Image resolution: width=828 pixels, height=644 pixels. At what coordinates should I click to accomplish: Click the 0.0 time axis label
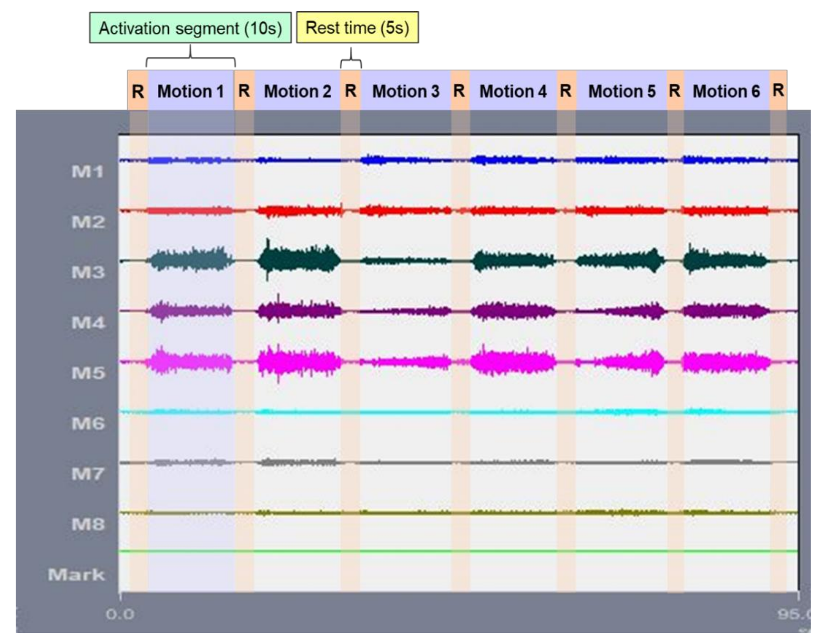tap(120, 614)
